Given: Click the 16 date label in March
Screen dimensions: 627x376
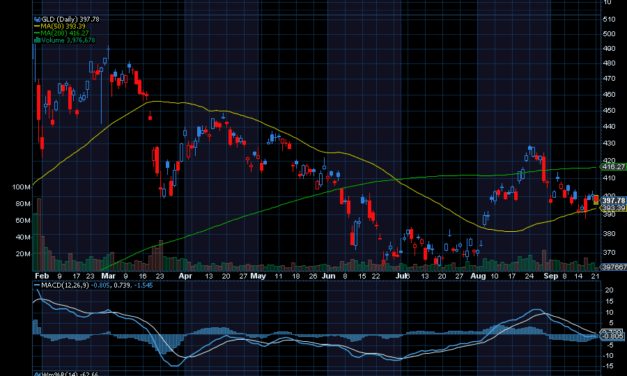Looking at the screenshot, I should tap(142, 276).
